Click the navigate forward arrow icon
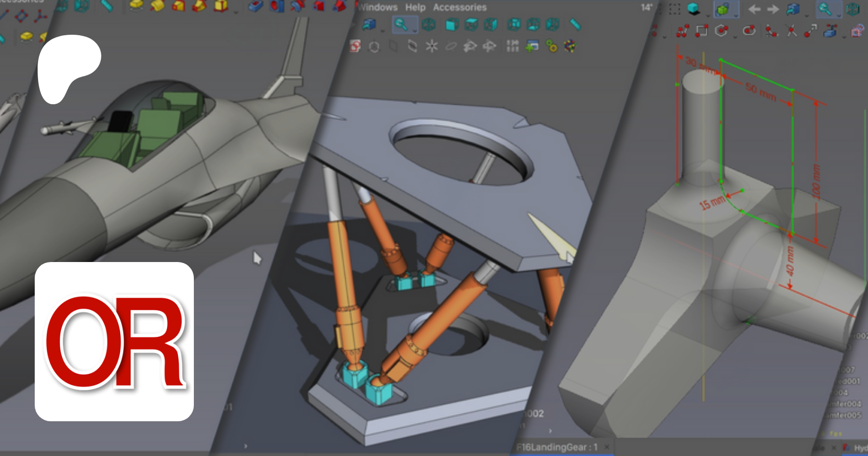This screenshot has width=868, height=456. click(773, 9)
